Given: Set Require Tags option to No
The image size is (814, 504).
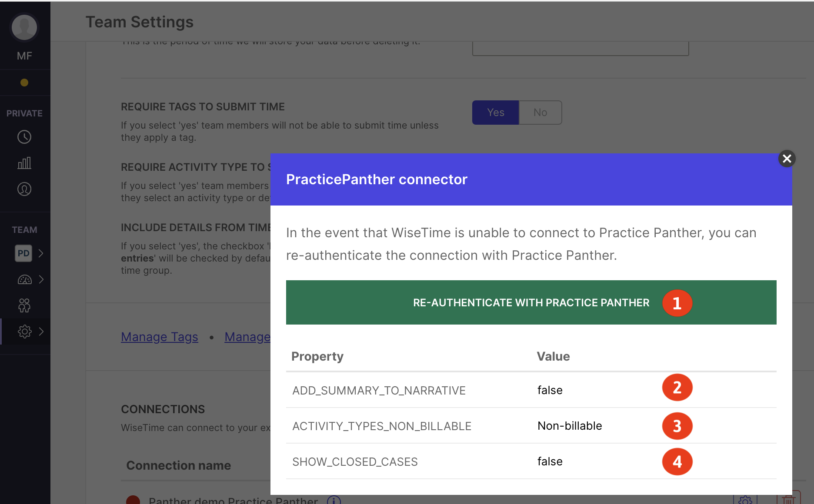Looking at the screenshot, I should [x=540, y=113].
